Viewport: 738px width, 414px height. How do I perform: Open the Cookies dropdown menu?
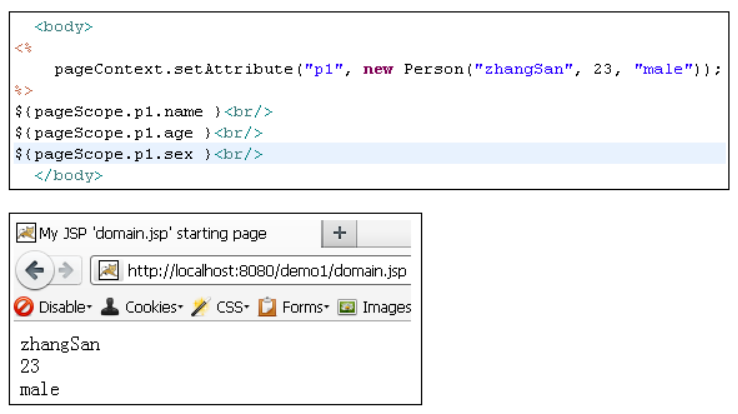(153, 307)
